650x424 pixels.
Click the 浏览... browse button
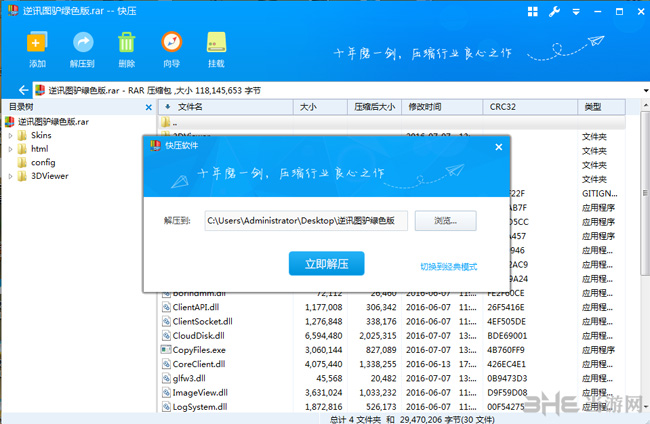[446, 220]
